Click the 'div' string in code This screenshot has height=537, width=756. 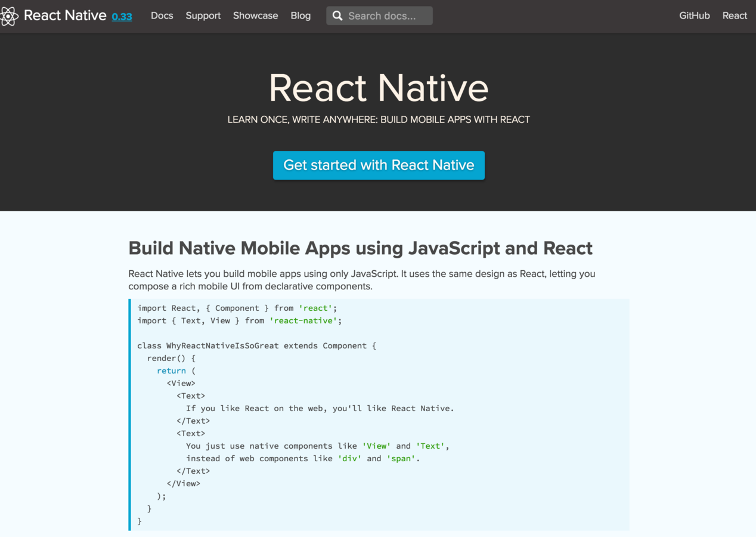tap(349, 459)
